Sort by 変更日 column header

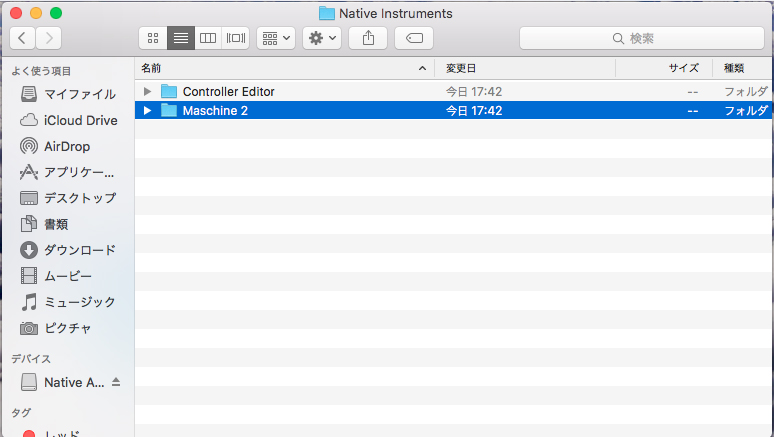pos(520,68)
